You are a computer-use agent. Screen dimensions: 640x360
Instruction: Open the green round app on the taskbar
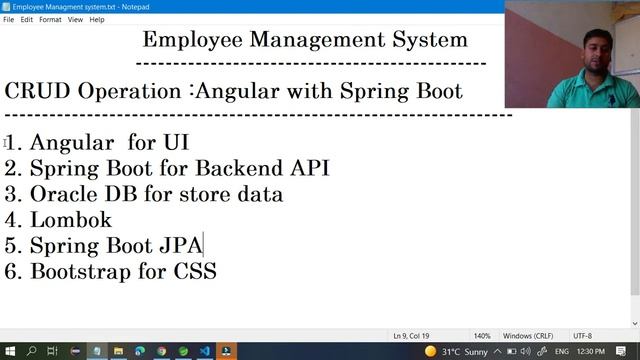click(183, 351)
